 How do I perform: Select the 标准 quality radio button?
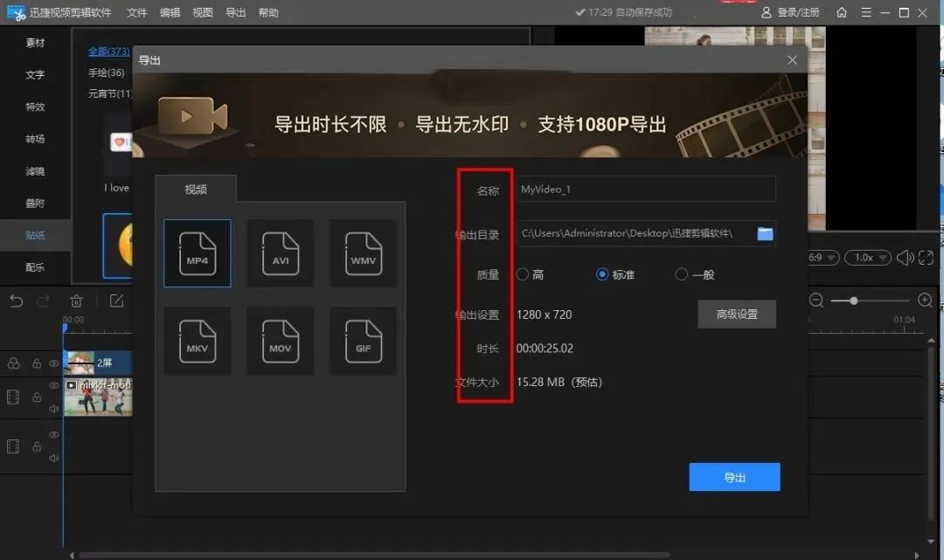coord(602,273)
